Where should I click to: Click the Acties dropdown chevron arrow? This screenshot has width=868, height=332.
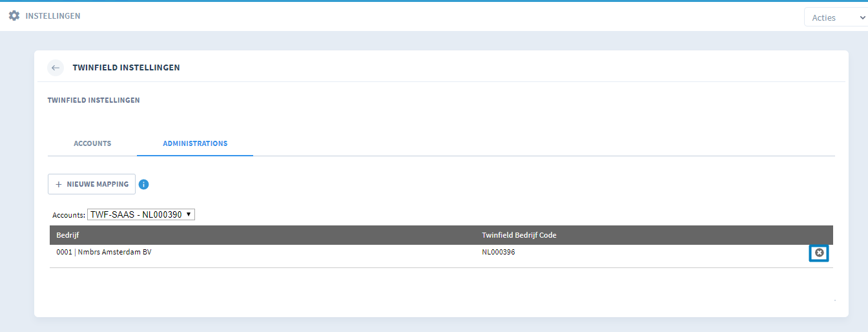tap(862, 17)
